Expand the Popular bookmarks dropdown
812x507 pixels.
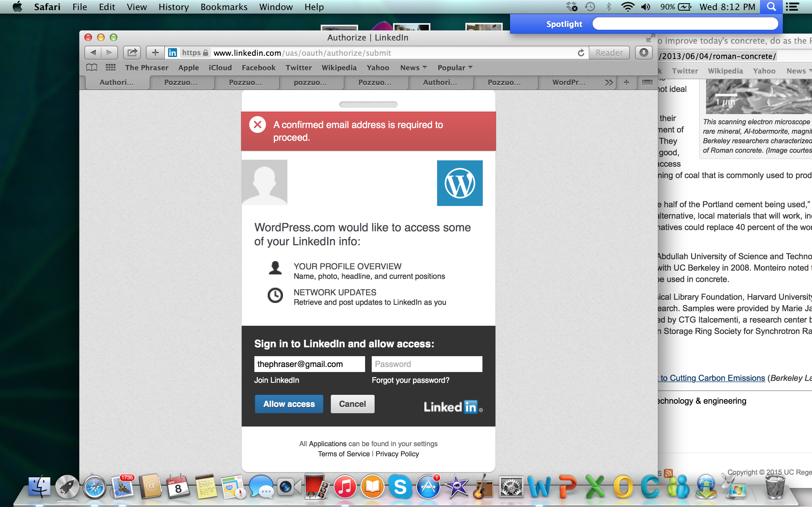(455, 68)
